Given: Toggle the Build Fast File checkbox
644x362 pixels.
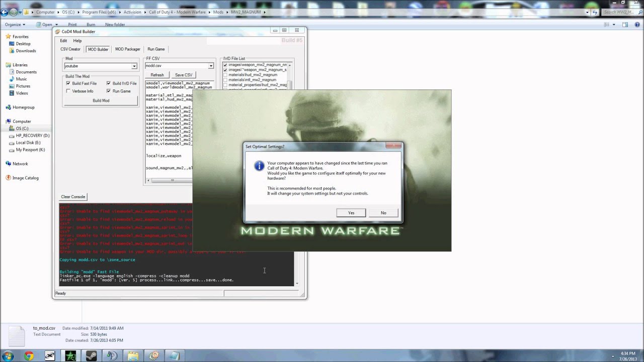Looking at the screenshot, I should 68,83.
